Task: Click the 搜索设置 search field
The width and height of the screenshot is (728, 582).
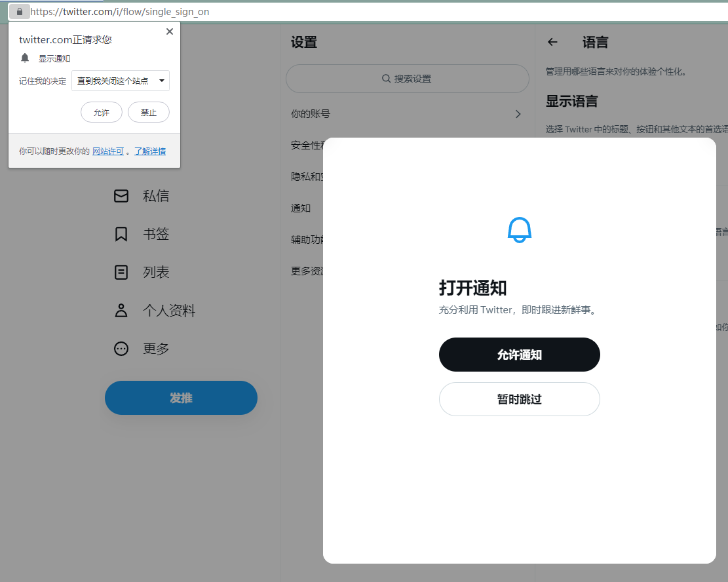Action: (x=407, y=79)
